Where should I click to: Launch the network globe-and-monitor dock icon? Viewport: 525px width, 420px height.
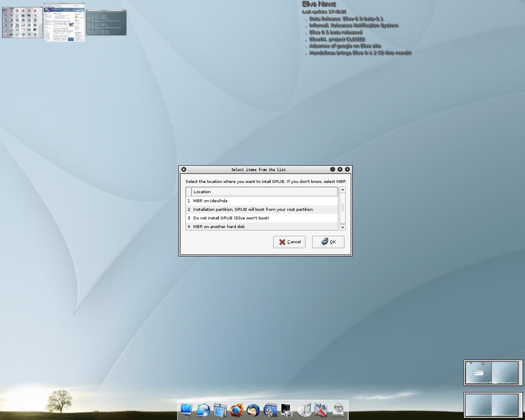[203, 410]
